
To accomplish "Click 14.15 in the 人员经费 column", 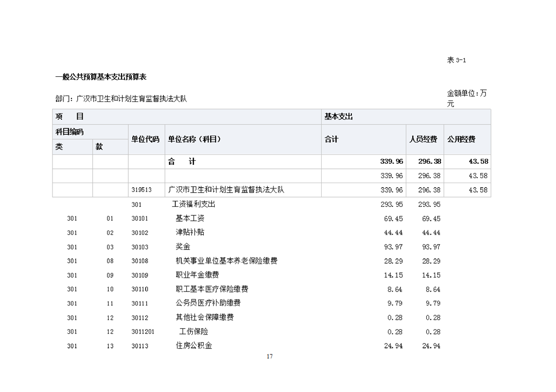I will click(x=431, y=275).
